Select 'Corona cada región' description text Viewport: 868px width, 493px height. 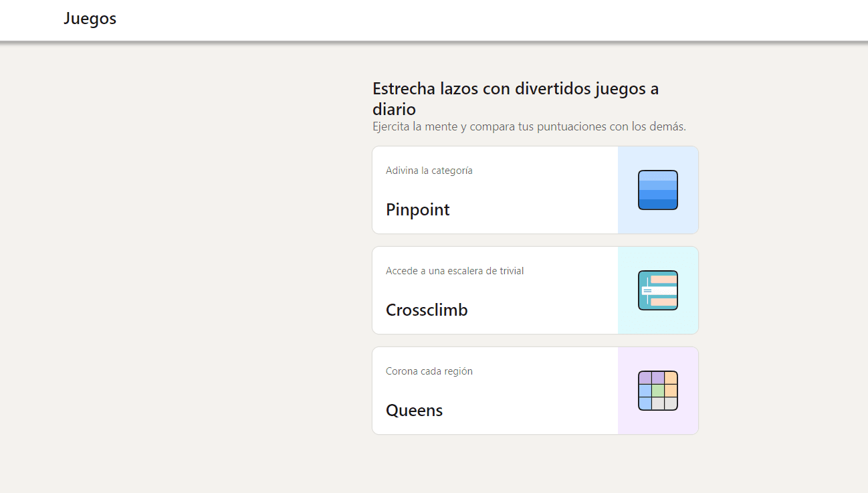click(x=429, y=371)
